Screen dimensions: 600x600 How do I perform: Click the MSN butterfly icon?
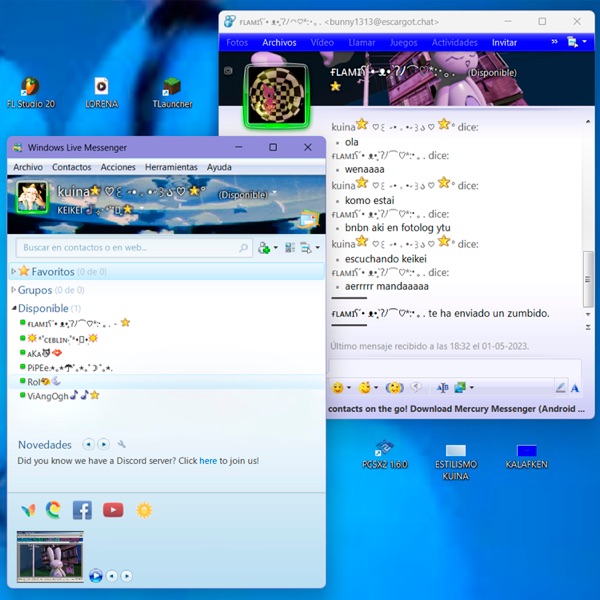(28, 510)
